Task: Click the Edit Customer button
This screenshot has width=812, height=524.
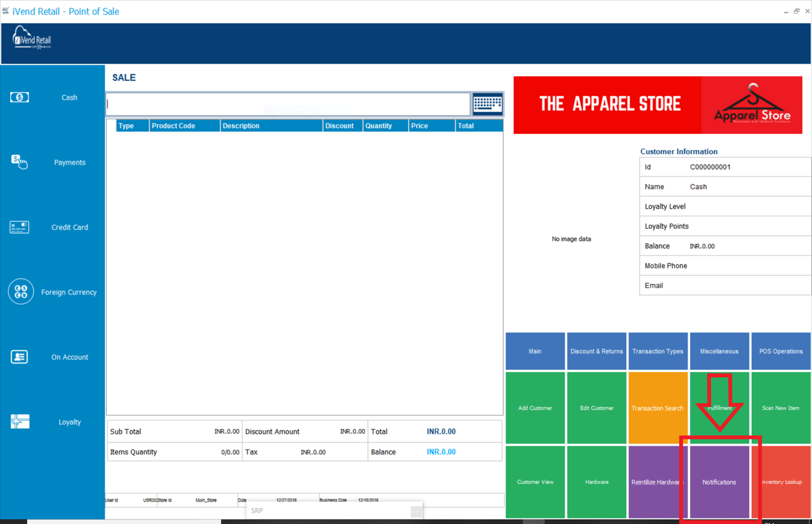Action: 596,408
